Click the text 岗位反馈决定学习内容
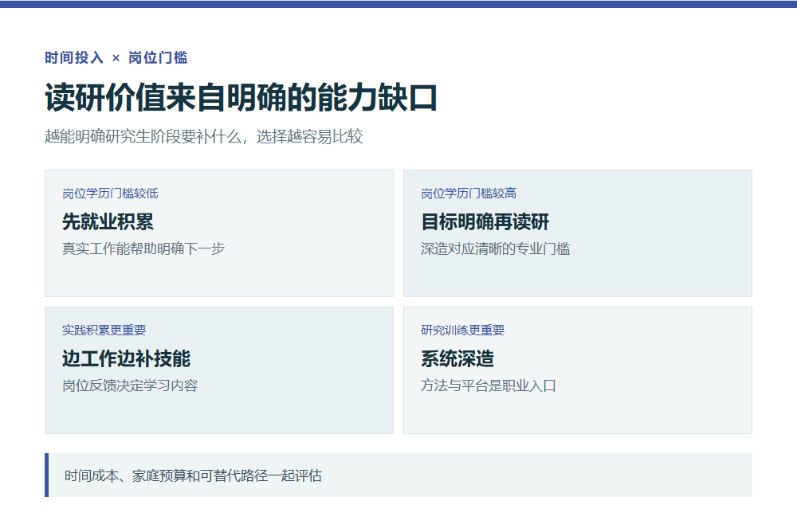 130,385
